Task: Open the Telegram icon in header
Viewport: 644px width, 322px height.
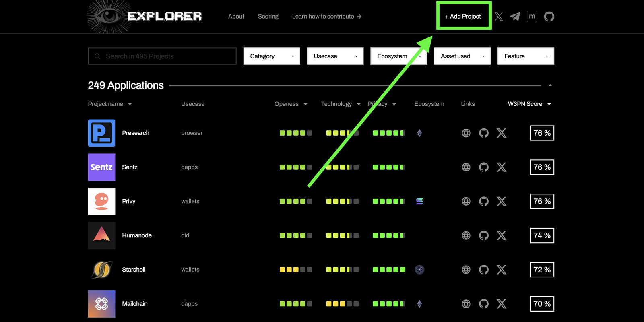Action: click(x=515, y=17)
